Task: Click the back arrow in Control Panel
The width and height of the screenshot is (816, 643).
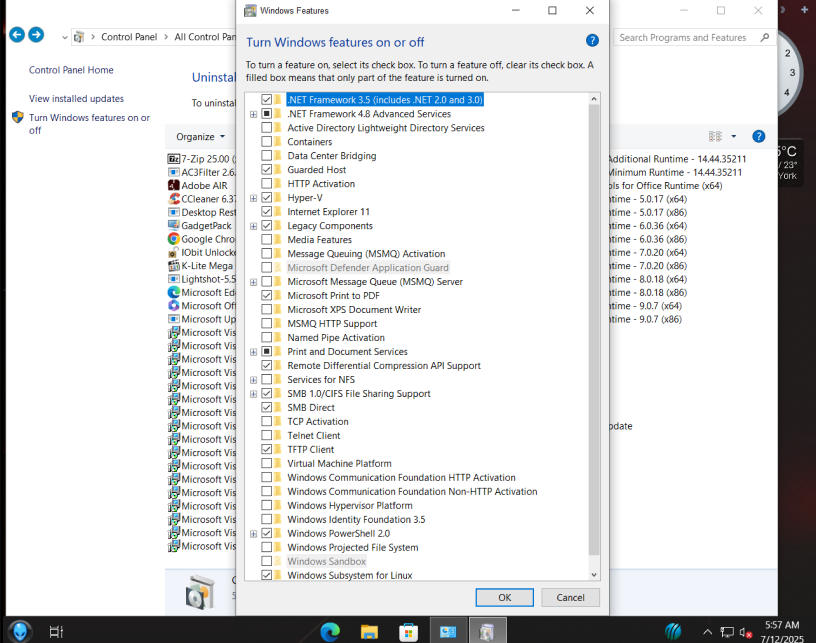Action: click(x=17, y=35)
